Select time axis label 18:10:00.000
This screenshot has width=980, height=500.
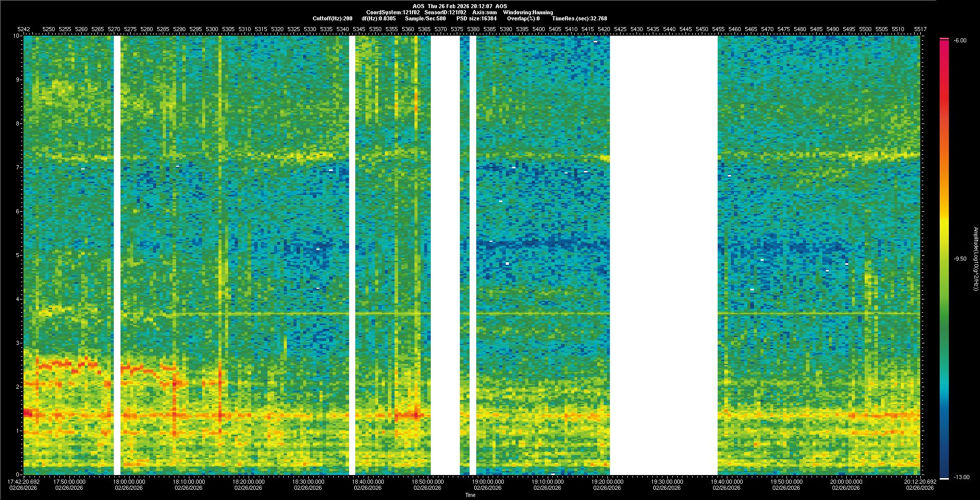(x=189, y=481)
